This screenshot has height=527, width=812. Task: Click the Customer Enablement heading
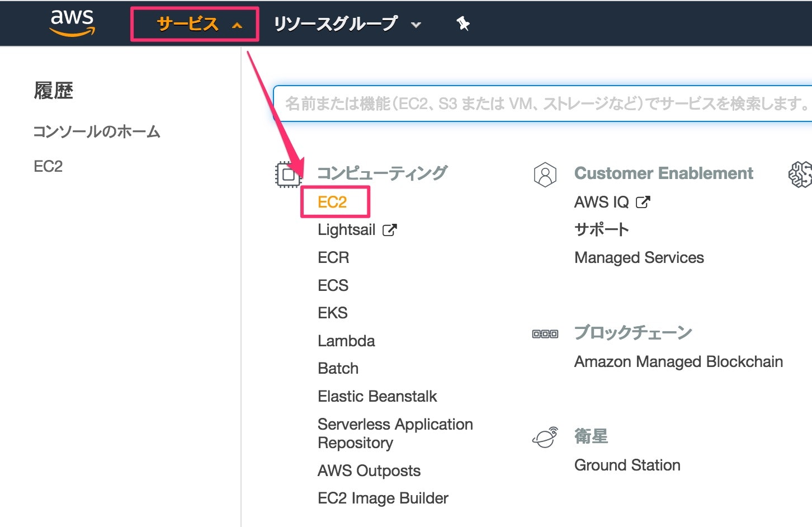pyautogui.click(x=664, y=173)
